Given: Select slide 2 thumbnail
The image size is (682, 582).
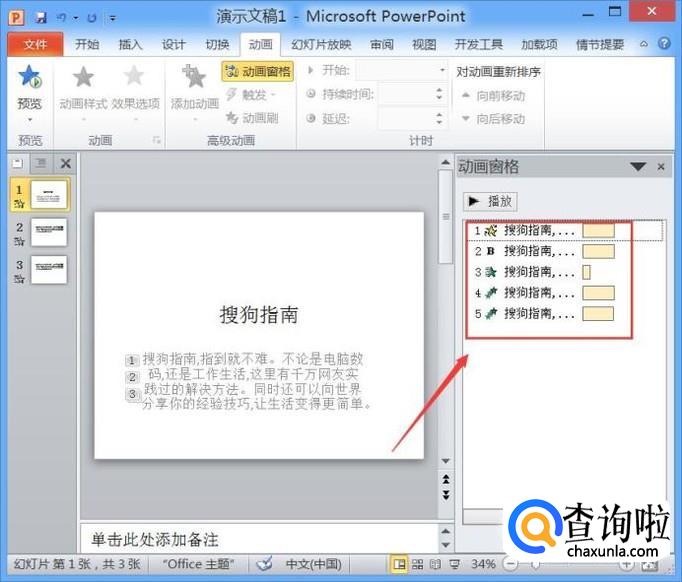Looking at the screenshot, I should coord(49,232).
